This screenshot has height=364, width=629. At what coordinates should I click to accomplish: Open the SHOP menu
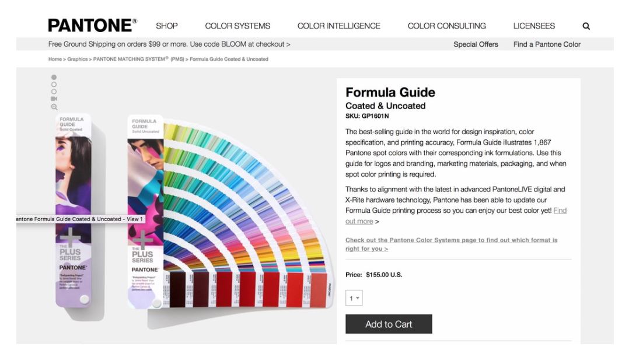coord(167,26)
